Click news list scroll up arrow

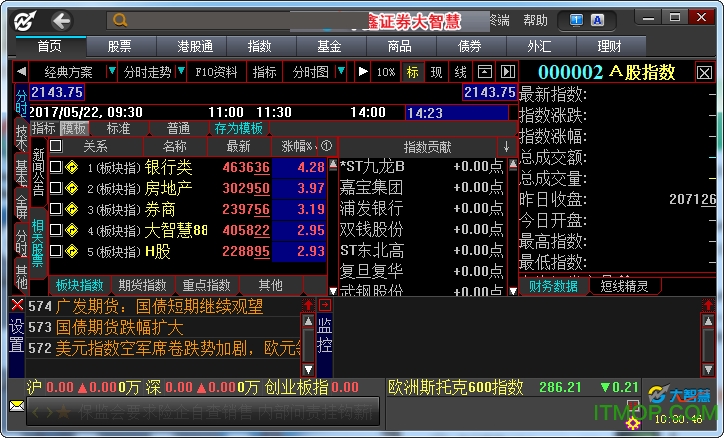click(308, 321)
